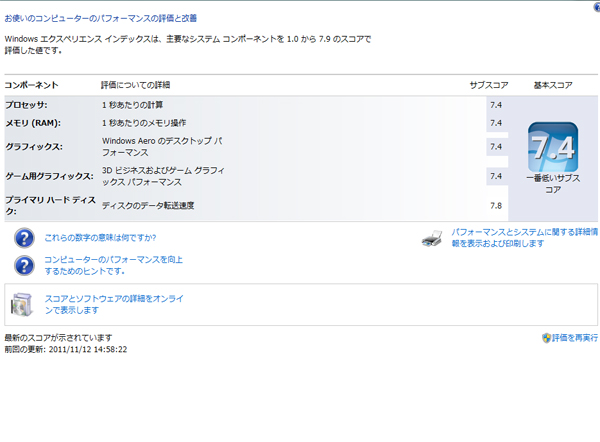Screen dimensions: 600x442
Task: Click the memory (RAM) subscore 7.4
Action: [x=496, y=123]
